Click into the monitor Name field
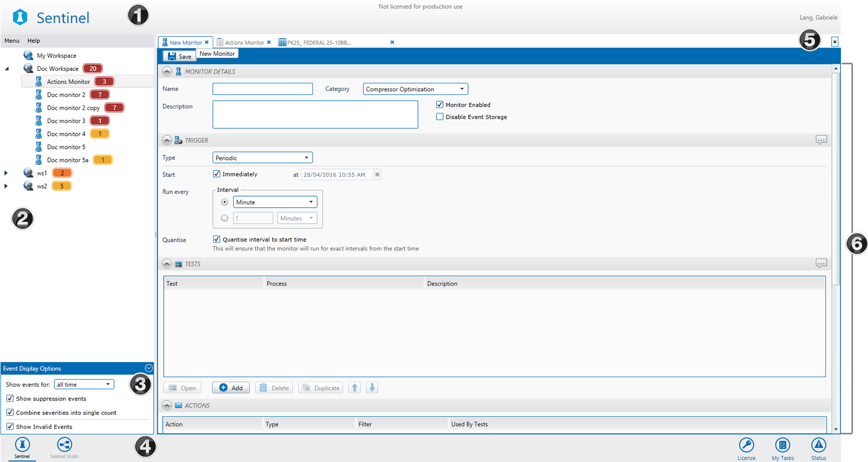 tap(262, 89)
